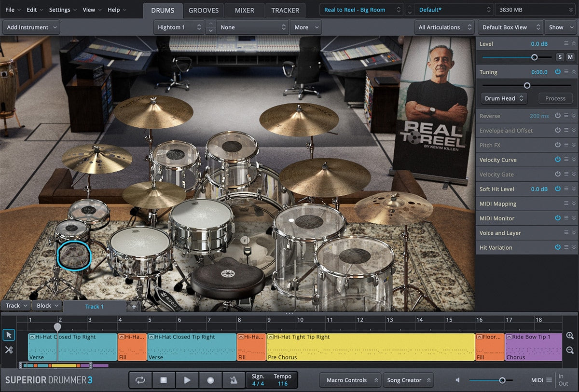
Task: Click the record button
Action: pyautogui.click(x=210, y=380)
